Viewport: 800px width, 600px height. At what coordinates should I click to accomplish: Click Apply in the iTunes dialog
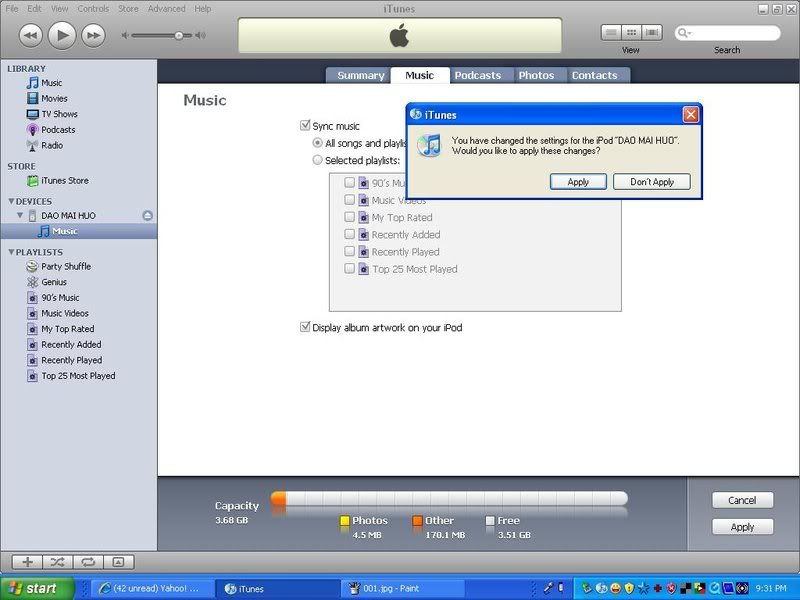click(578, 182)
